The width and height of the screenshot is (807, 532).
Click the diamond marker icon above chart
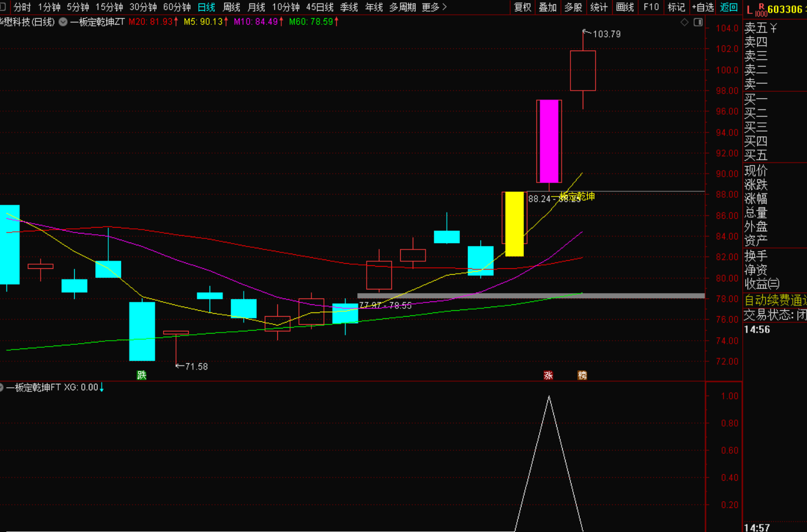tap(684, 22)
